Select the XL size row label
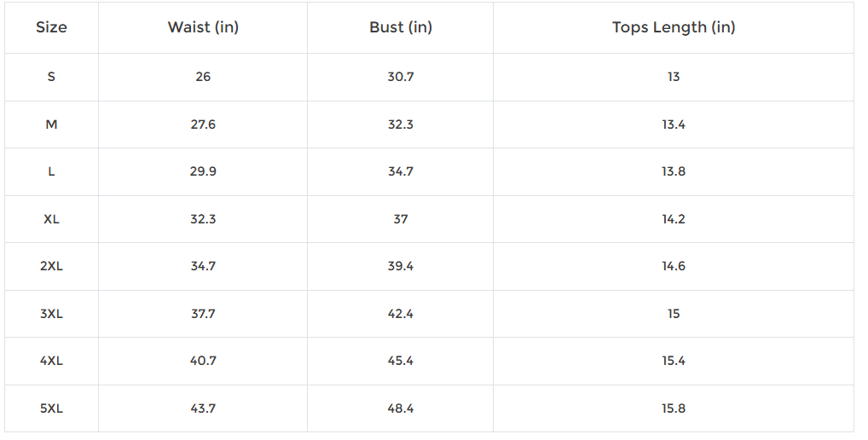 pos(51,219)
